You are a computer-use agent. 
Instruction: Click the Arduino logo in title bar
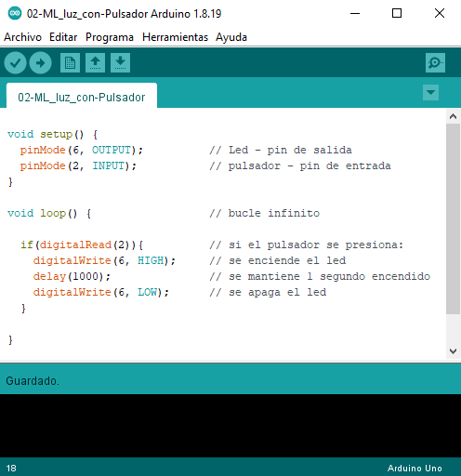point(15,13)
